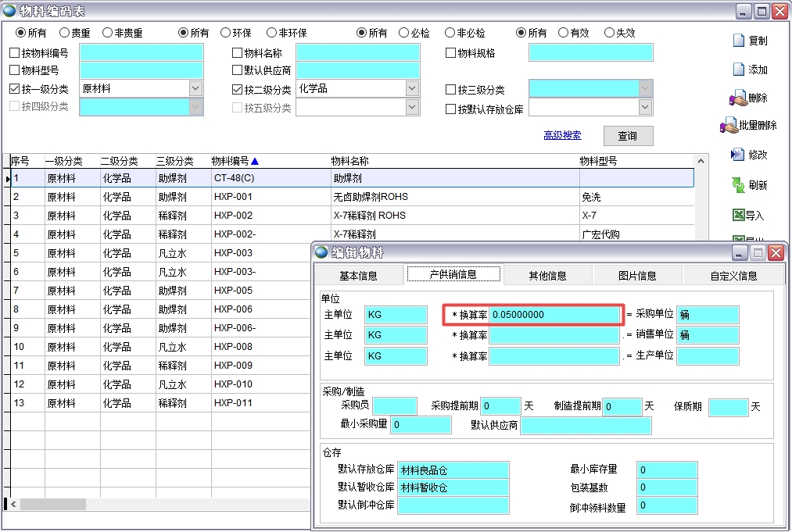Switch to the 基本信息 tab

click(358, 275)
